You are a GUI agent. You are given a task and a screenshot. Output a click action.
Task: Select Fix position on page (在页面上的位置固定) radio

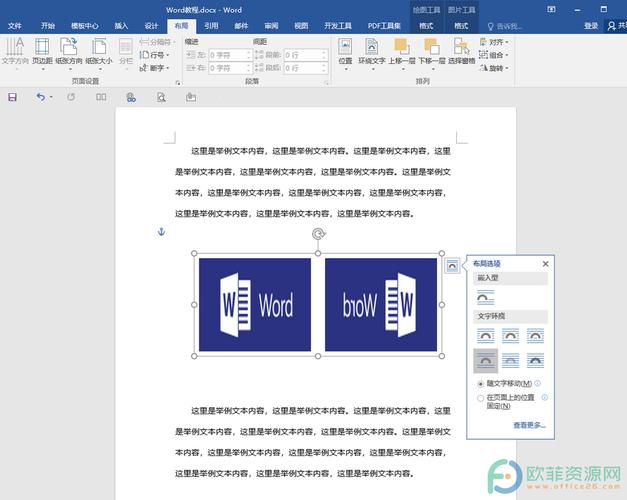point(480,398)
